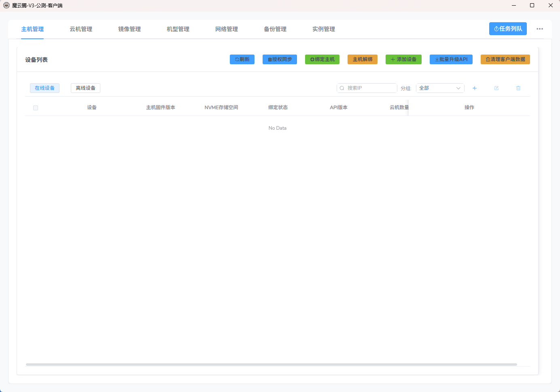Click the 授权同步 authorization sync button

point(280,59)
